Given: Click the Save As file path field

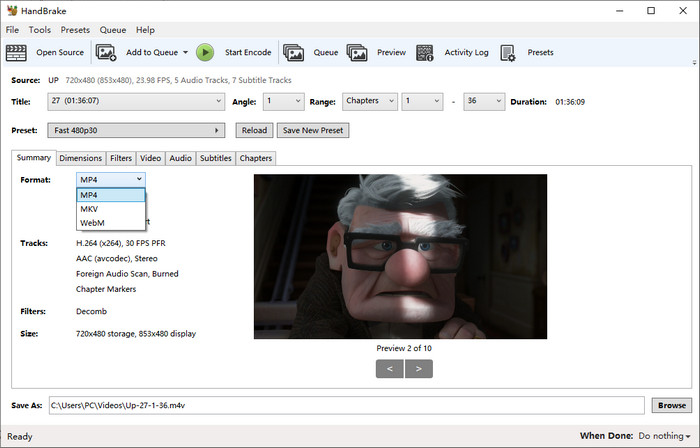Looking at the screenshot, I should 345,405.
